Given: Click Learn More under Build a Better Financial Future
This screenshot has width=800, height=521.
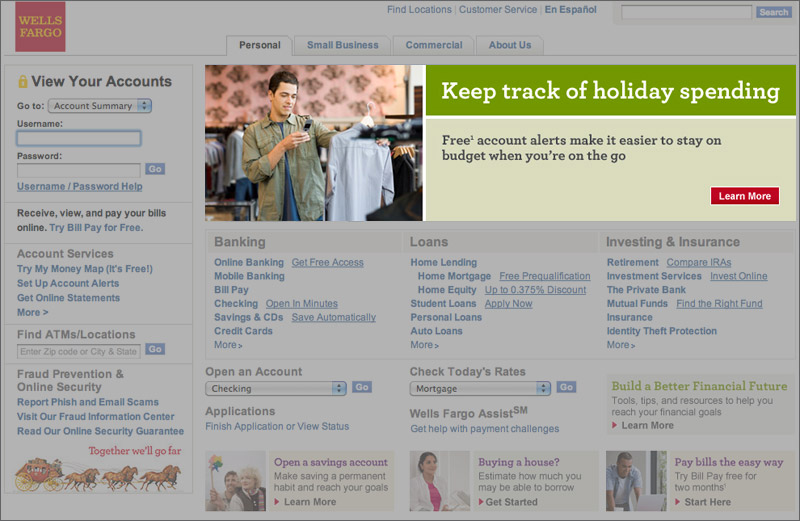Looking at the screenshot, I should click(647, 426).
